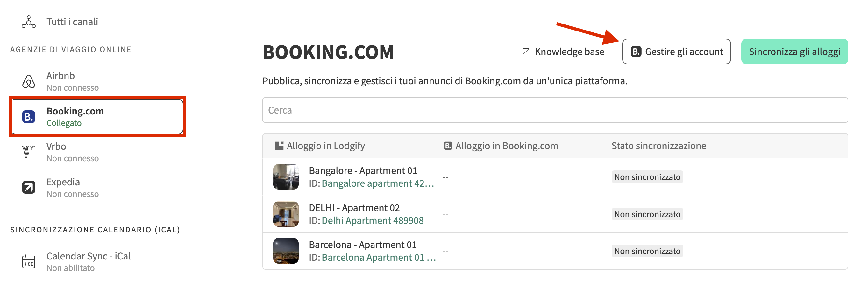Click the Expedia arrow icon
The height and width of the screenshot is (290, 868).
tap(29, 187)
